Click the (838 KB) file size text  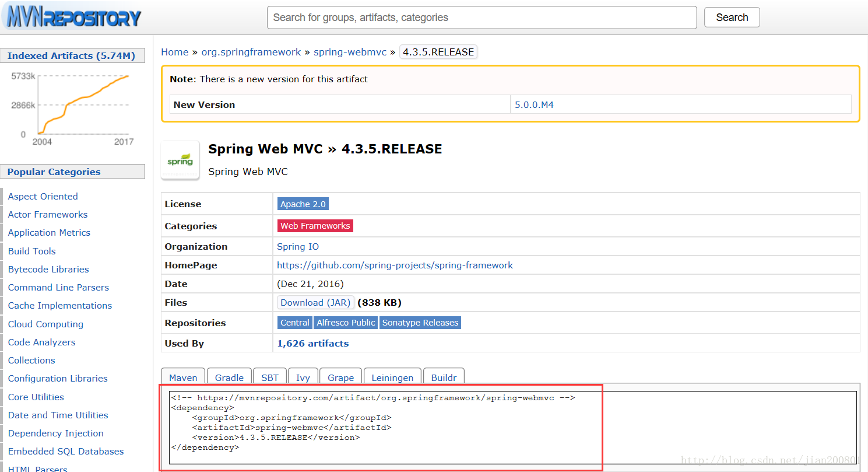click(379, 302)
